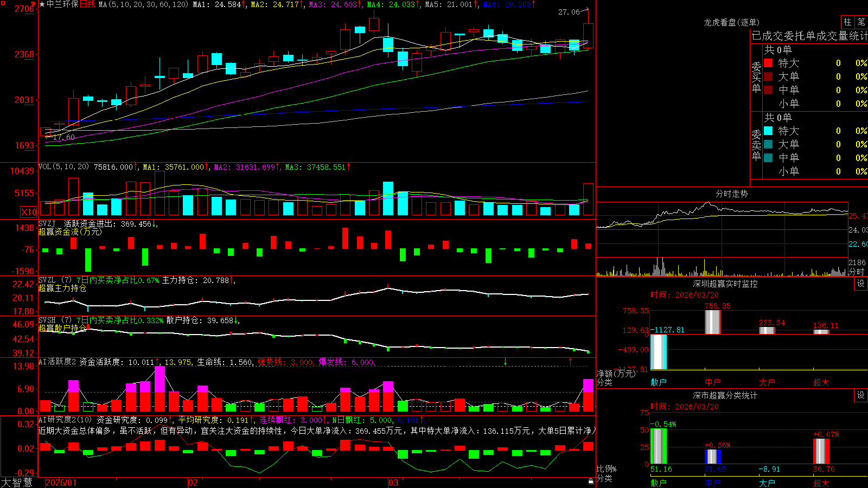Click the 超赢资金流(万元) yellow label

[70, 232]
